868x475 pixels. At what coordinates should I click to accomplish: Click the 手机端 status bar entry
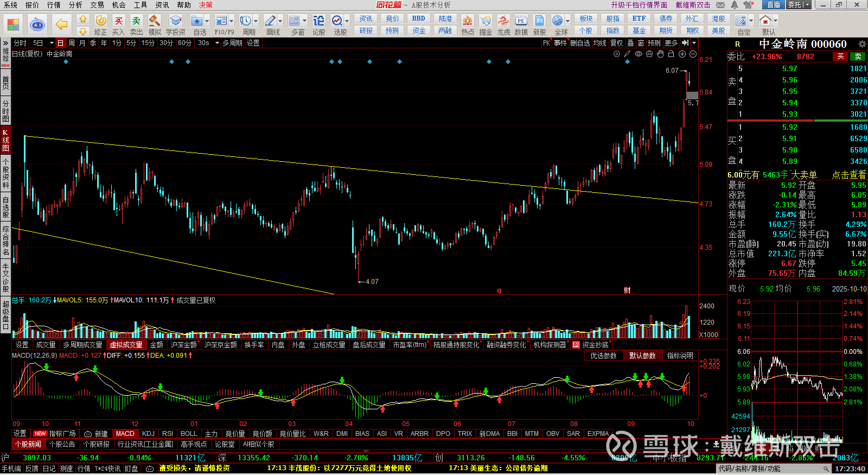tap(11, 468)
